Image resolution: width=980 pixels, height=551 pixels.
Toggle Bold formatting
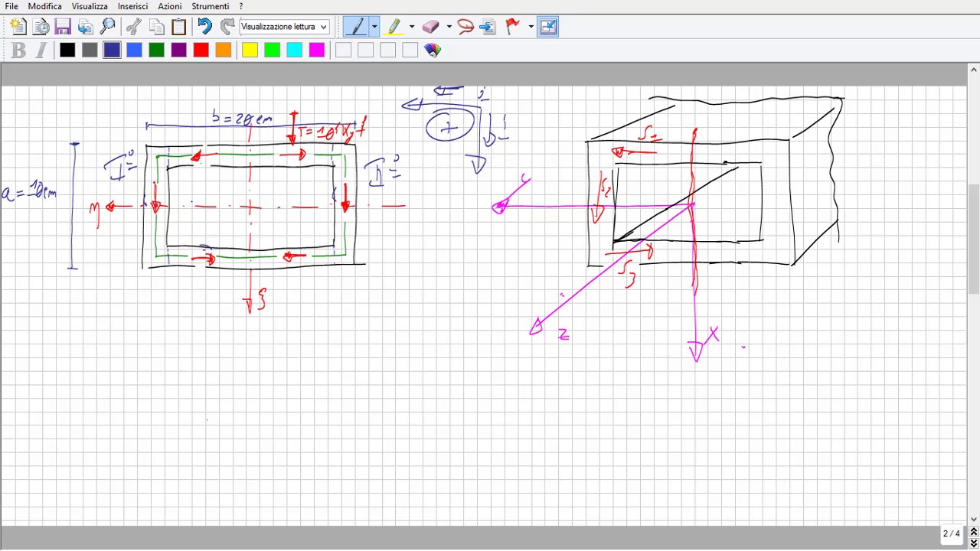point(18,51)
